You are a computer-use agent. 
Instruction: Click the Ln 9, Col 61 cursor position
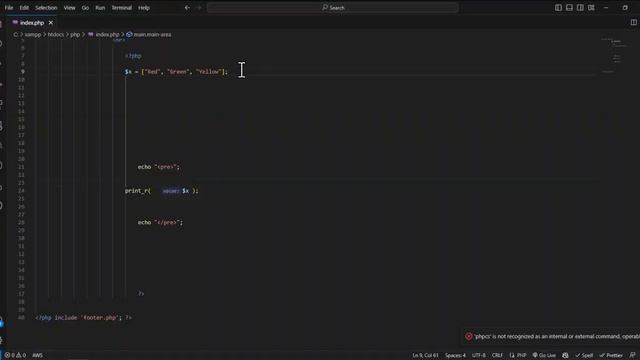[x=425, y=356]
